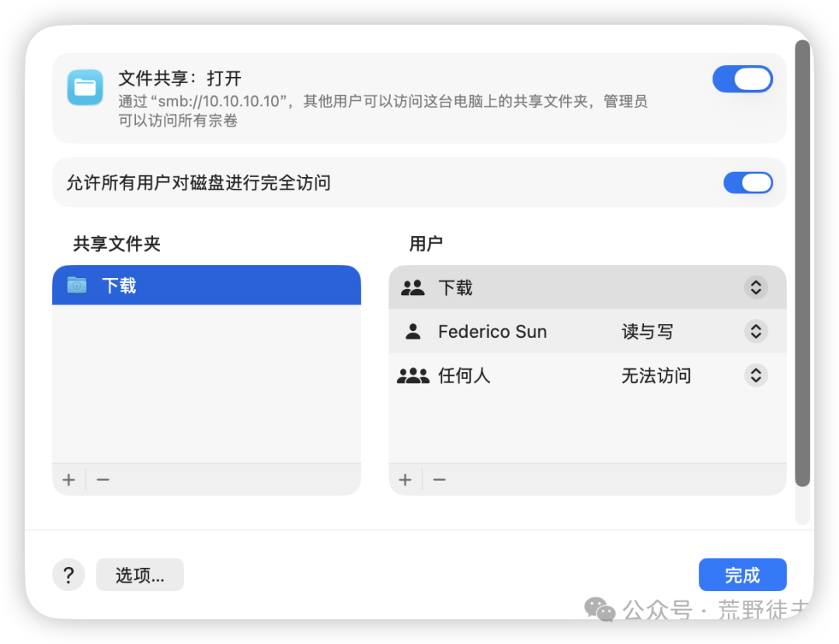Click the 无法访问 permission text

656,375
